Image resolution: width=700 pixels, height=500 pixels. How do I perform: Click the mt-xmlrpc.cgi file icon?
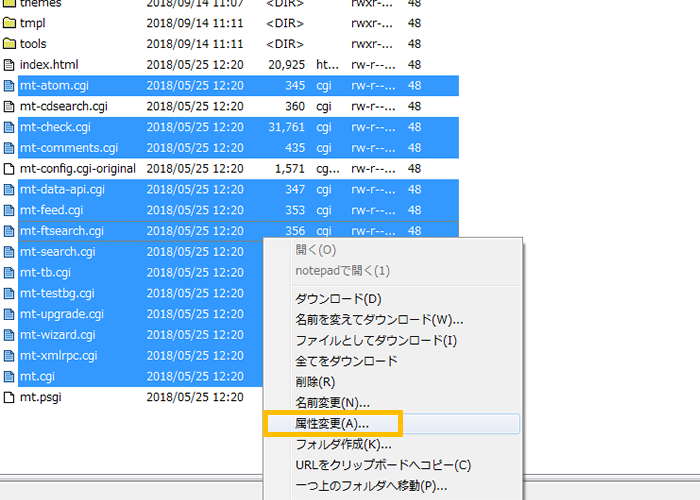[9, 355]
